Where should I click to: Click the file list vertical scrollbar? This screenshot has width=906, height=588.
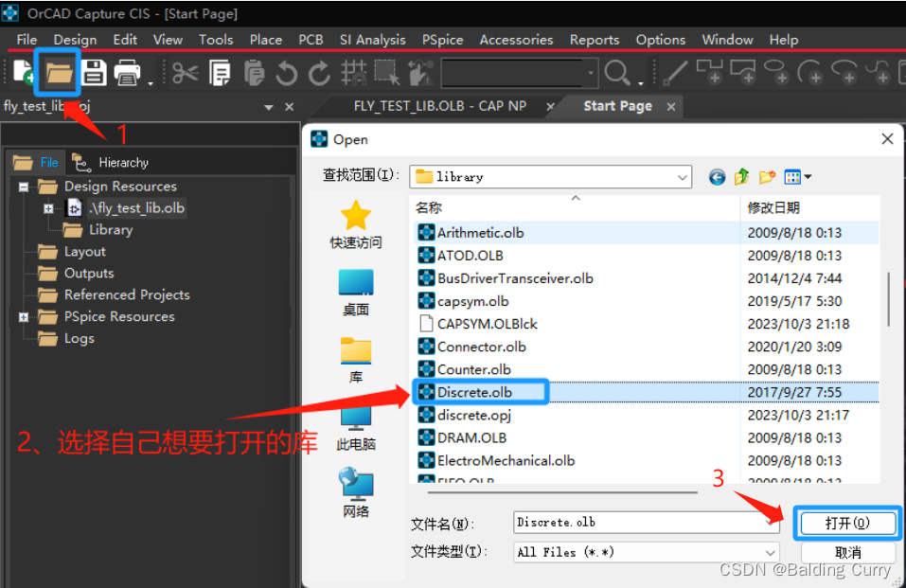(888, 298)
